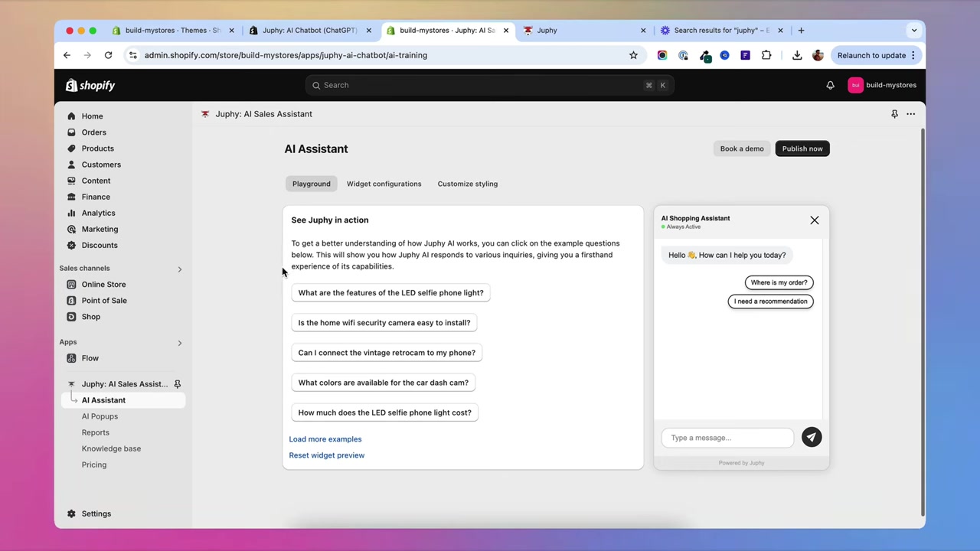Click the Load more examples link
The image size is (980, 551).
pos(325,439)
